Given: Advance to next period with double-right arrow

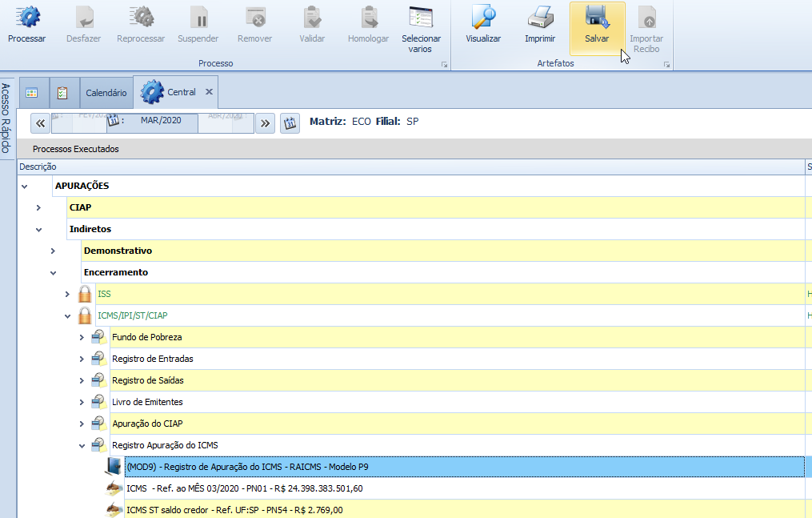Looking at the screenshot, I should point(266,122).
